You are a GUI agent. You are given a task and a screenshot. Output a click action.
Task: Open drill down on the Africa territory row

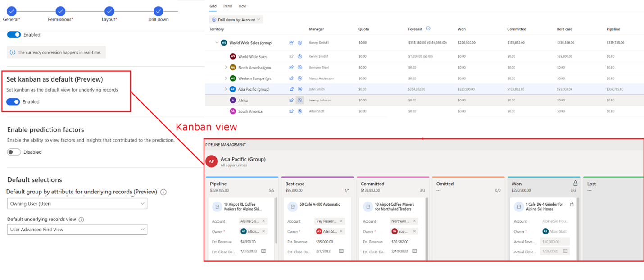(x=300, y=100)
